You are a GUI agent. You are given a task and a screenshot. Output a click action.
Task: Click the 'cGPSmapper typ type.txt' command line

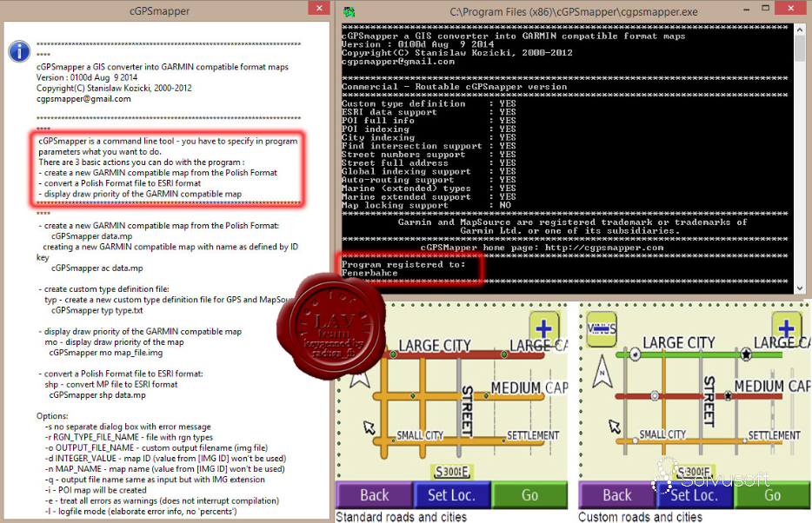[x=97, y=310]
